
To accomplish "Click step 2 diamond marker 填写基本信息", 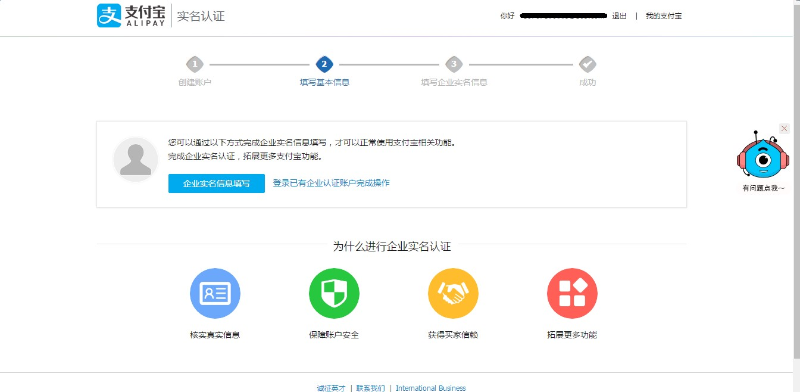I will pos(324,65).
